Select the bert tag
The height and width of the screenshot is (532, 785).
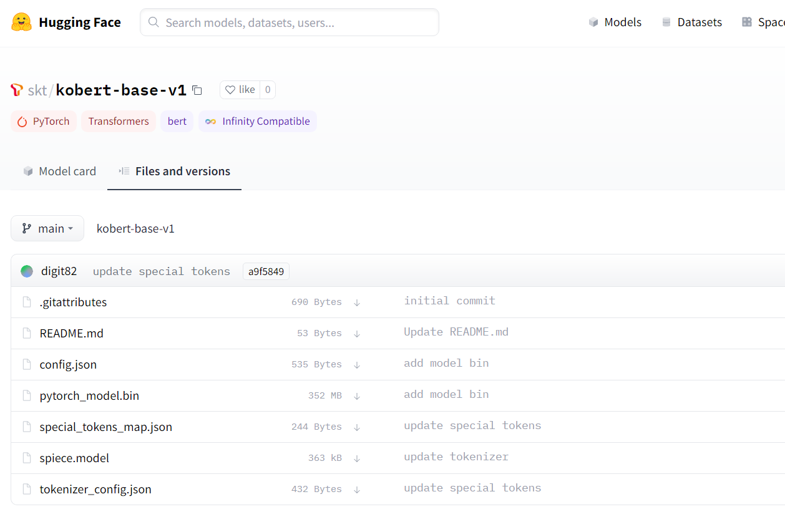click(x=177, y=122)
